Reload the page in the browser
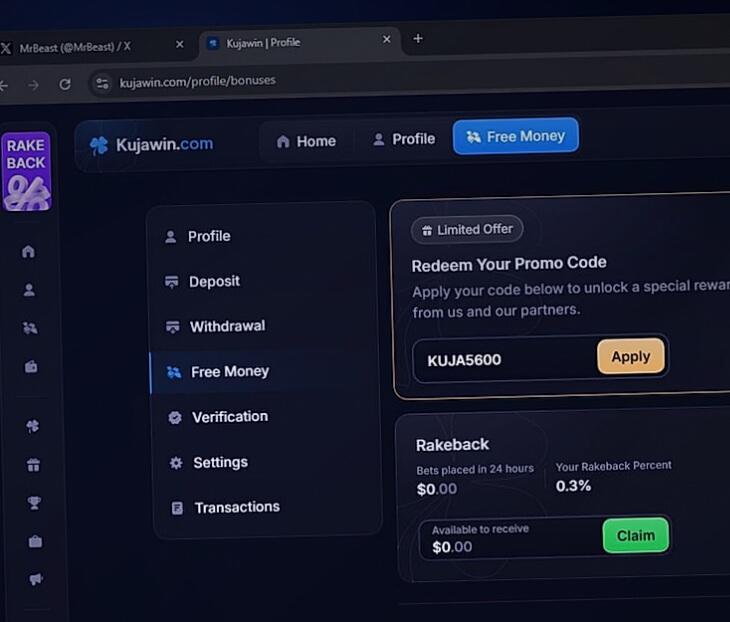Viewport: 730px width, 622px height. coord(65,84)
